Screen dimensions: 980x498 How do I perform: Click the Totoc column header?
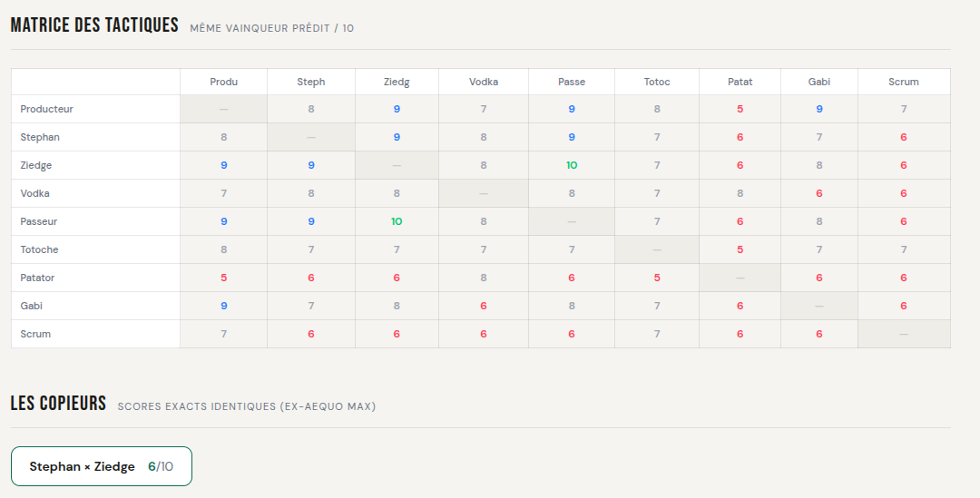657,82
